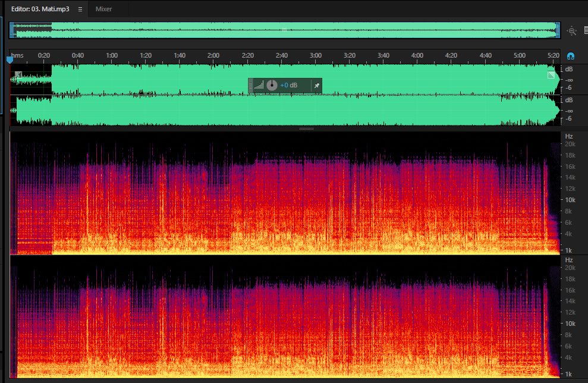Click inside the left channel waveform display

pos(285,79)
